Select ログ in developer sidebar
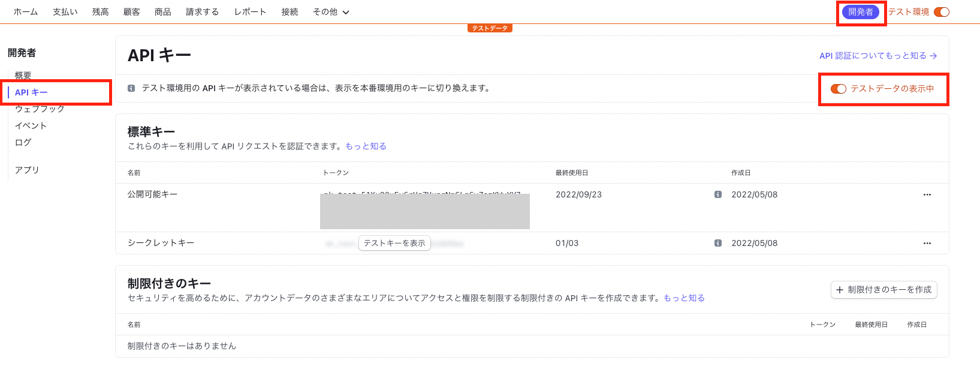 (23, 142)
